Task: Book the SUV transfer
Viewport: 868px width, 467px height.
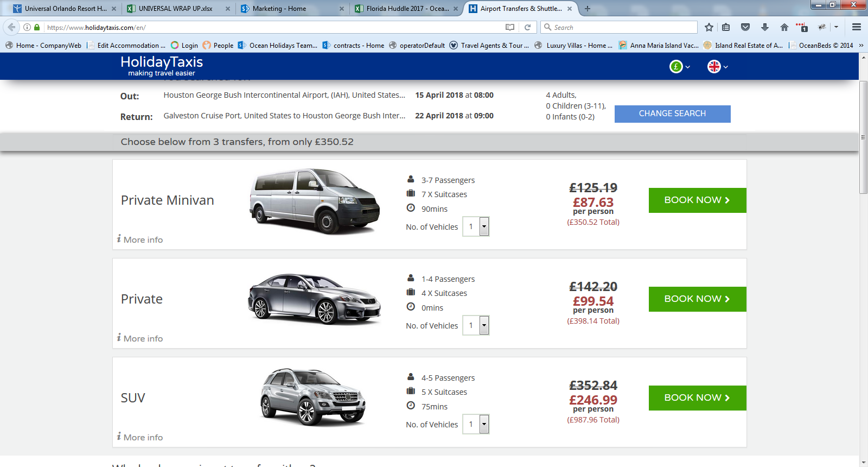Action: click(698, 398)
